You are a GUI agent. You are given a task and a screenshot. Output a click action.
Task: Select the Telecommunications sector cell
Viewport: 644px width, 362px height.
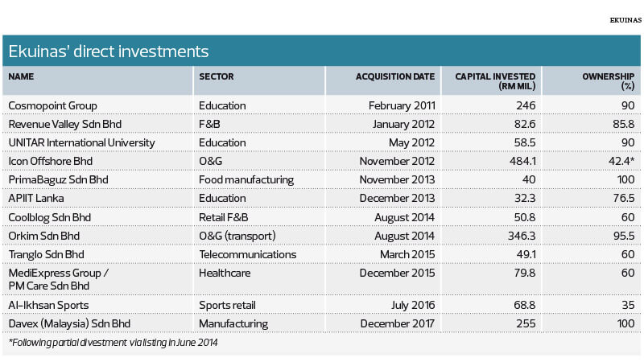tap(247, 254)
